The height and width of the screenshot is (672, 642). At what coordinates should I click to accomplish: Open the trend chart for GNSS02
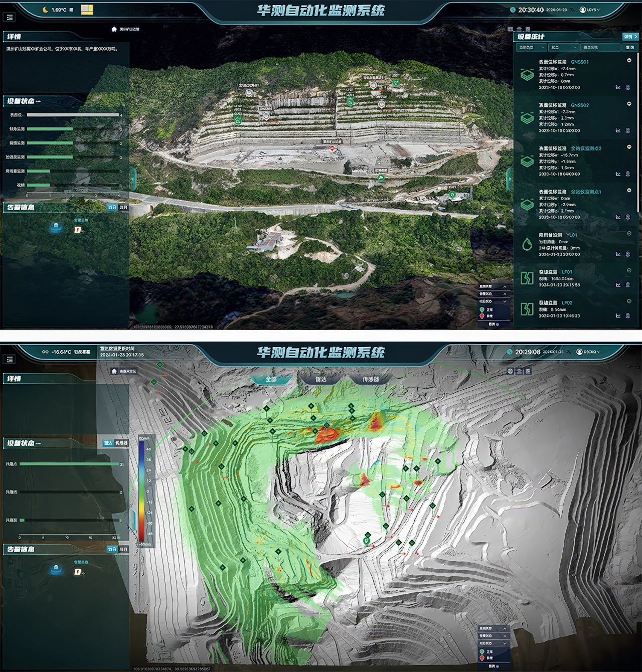coord(618,130)
